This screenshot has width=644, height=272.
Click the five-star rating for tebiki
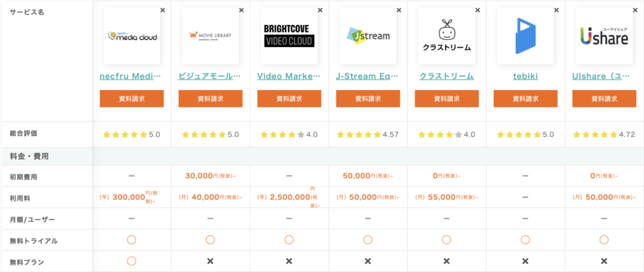click(521, 134)
